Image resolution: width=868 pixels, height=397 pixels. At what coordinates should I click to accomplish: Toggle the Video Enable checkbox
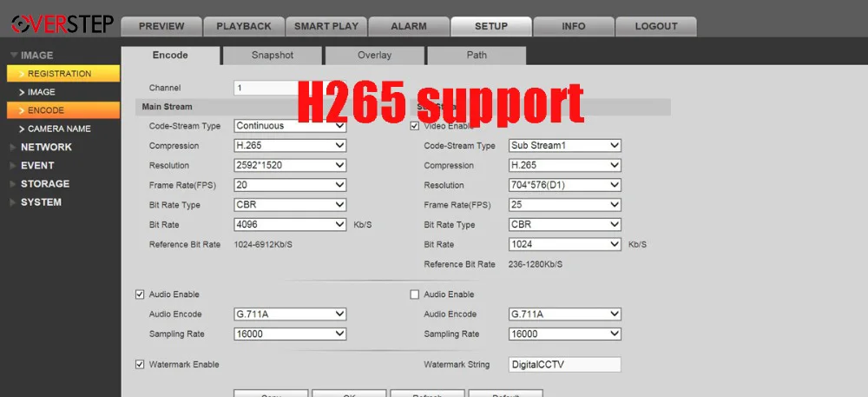coord(415,126)
